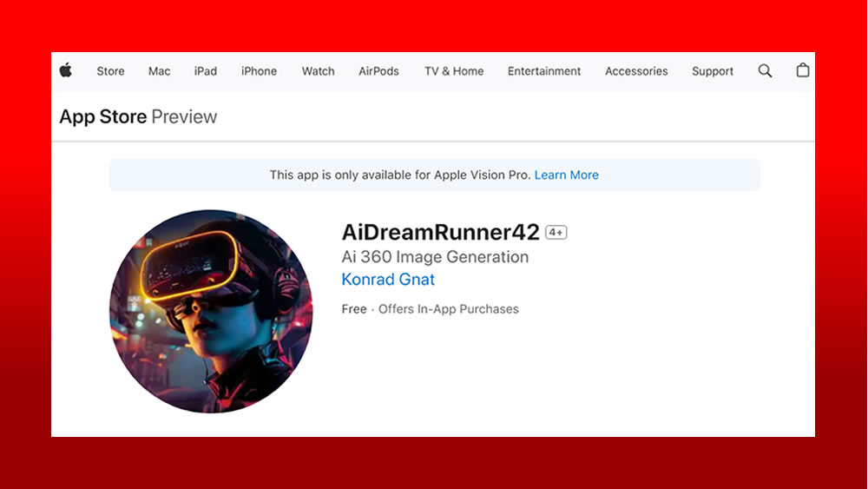Click the Preview heading text
The height and width of the screenshot is (489, 868).
[184, 117]
